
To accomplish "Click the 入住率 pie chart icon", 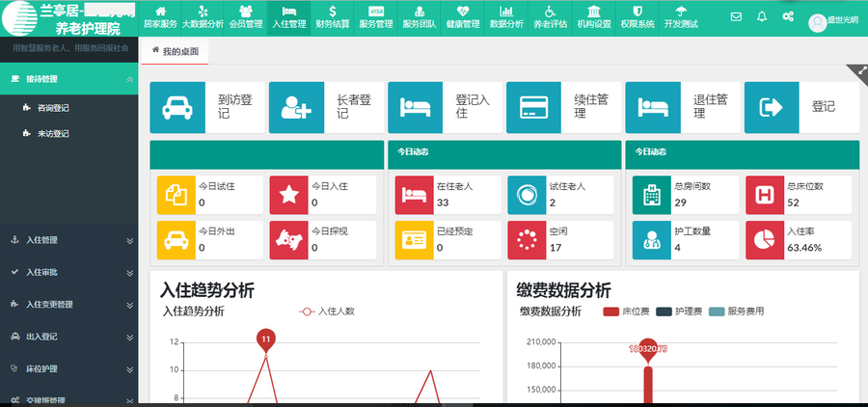I will pos(765,240).
